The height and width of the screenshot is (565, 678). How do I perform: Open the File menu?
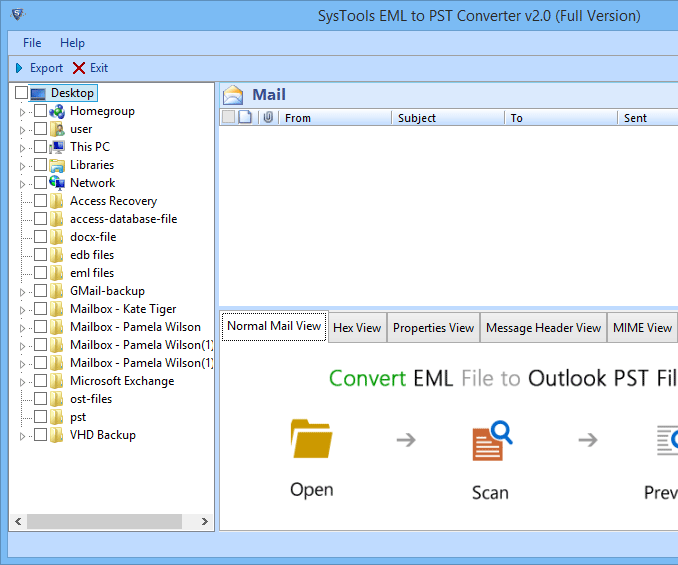point(32,43)
